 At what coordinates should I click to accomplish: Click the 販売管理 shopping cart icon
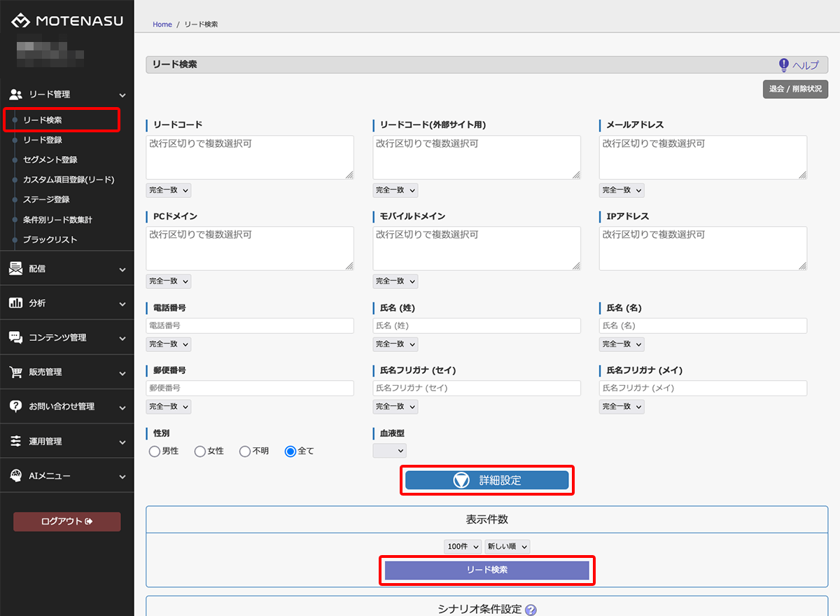16,372
